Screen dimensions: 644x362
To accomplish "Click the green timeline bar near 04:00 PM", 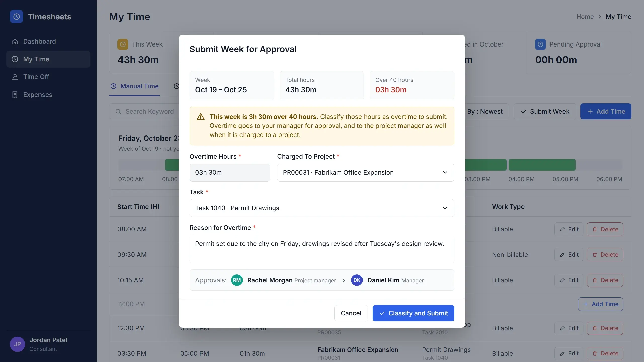I will (542, 165).
